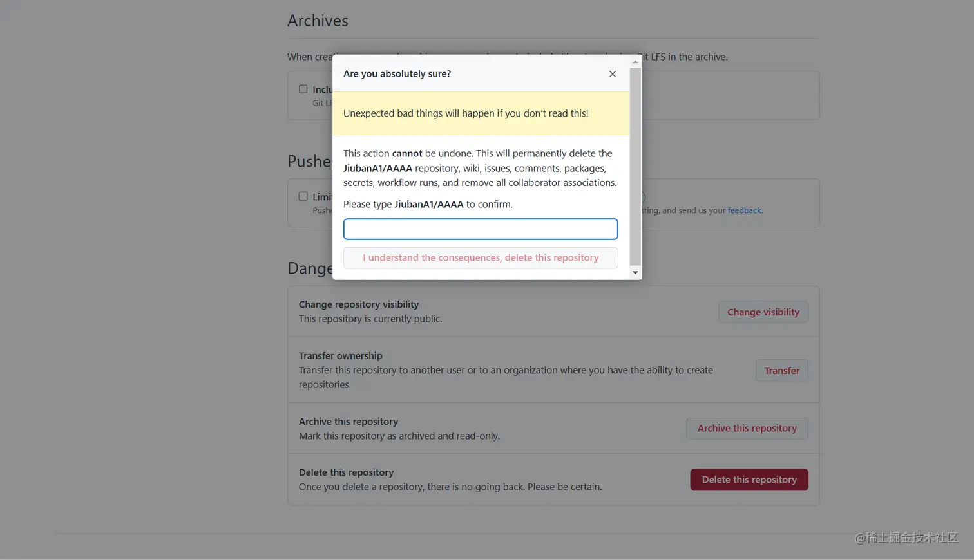Click 'This repository is currently public.' text

(370, 319)
